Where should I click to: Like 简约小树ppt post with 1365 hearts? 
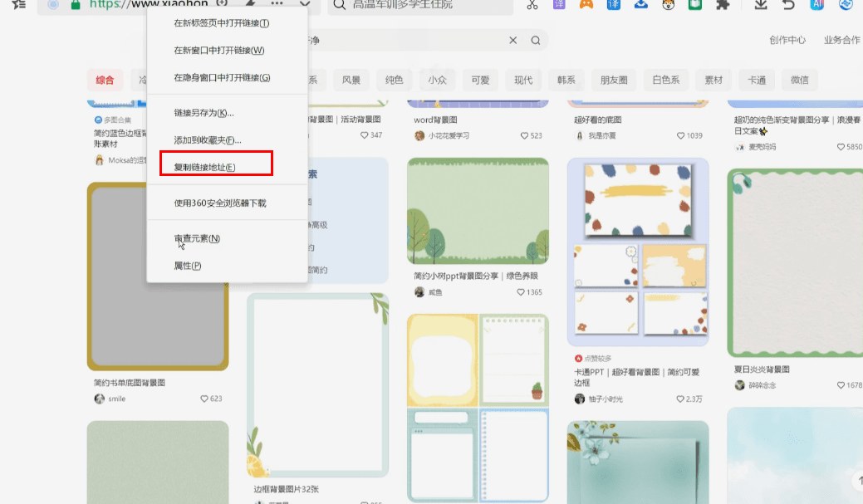click(x=521, y=292)
